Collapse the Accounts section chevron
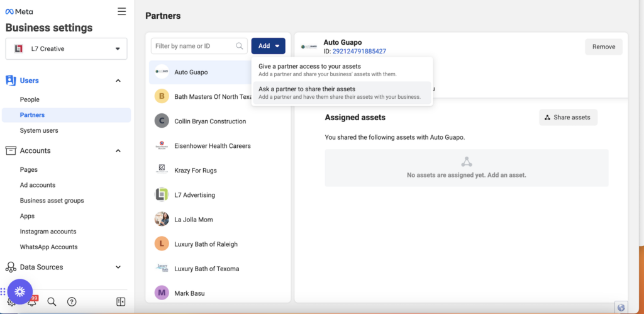The image size is (644, 314). coord(118,150)
